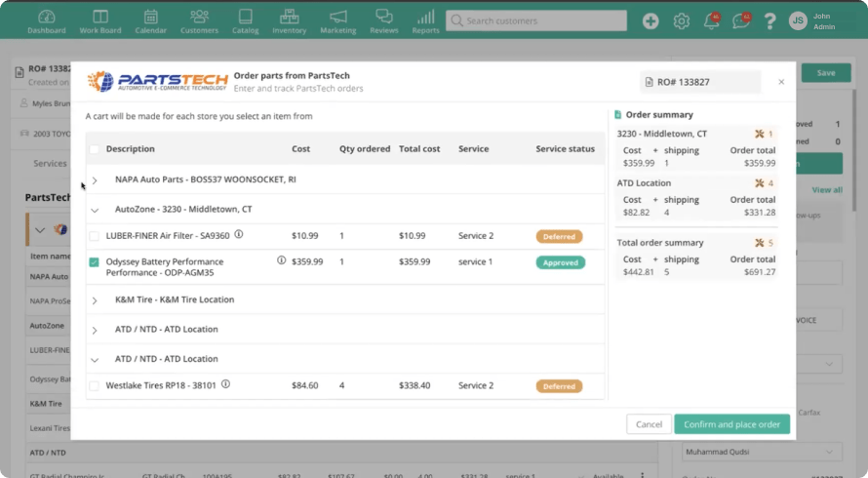Expand the K&M Tire - K&M Tire Location row
Screen dimensions: 868x478
click(95, 300)
